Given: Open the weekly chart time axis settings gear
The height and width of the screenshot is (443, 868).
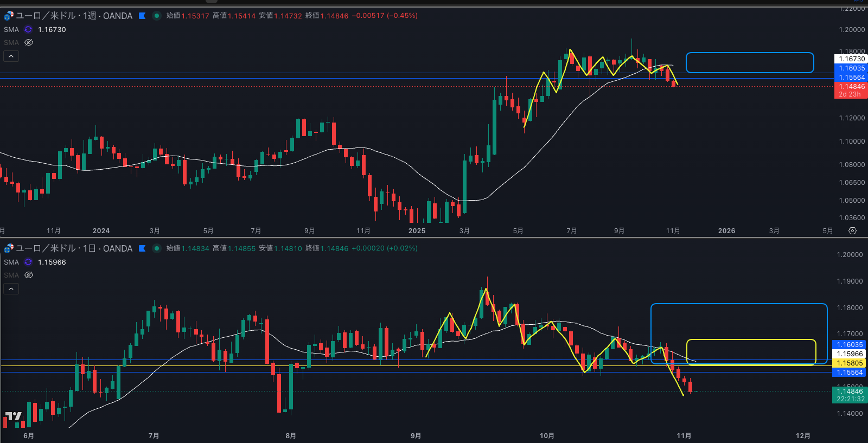Looking at the screenshot, I should (x=852, y=231).
